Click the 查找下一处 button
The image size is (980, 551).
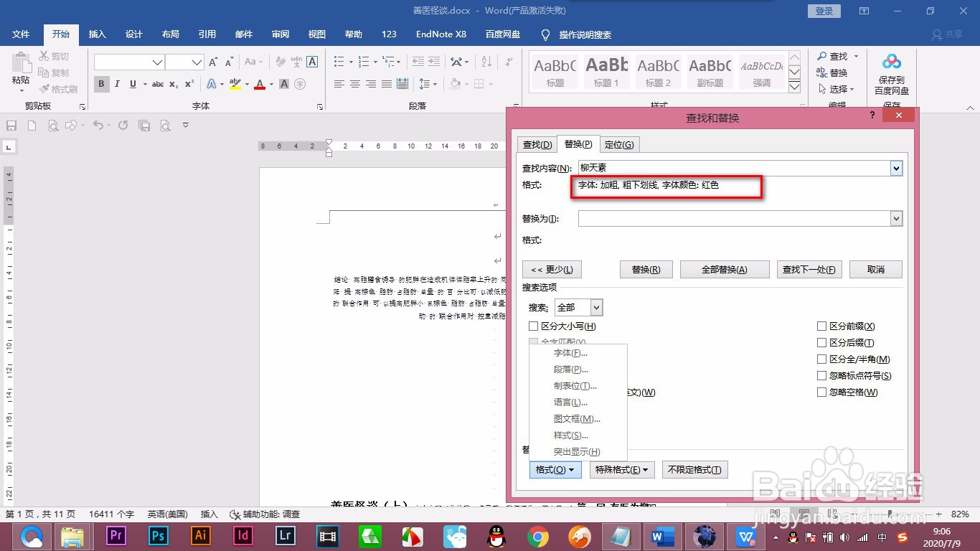pyautogui.click(x=809, y=270)
